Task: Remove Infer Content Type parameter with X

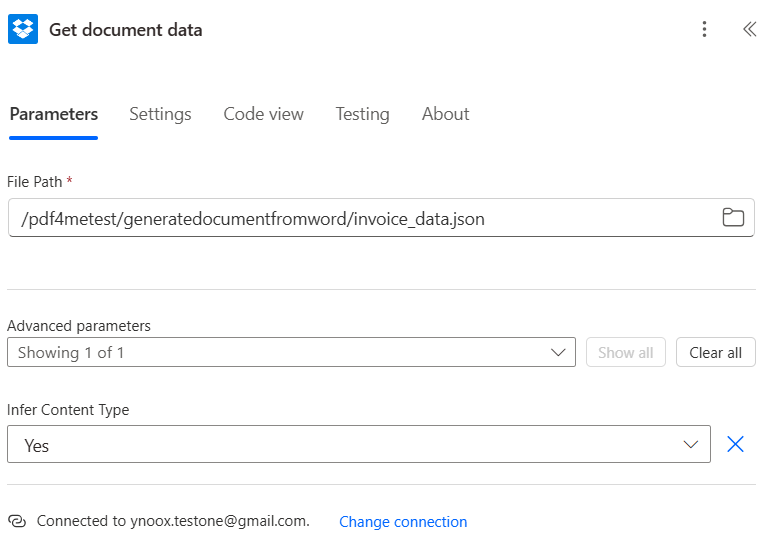Action: point(735,444)
